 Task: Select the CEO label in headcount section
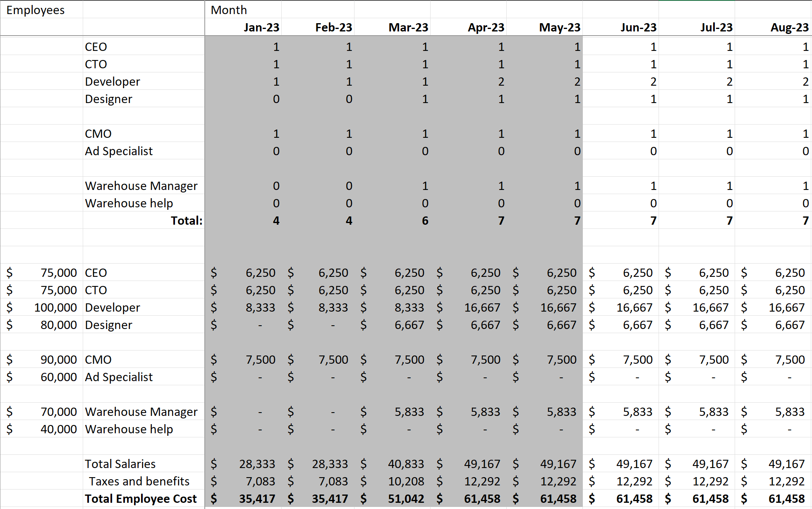click(144, 46)
